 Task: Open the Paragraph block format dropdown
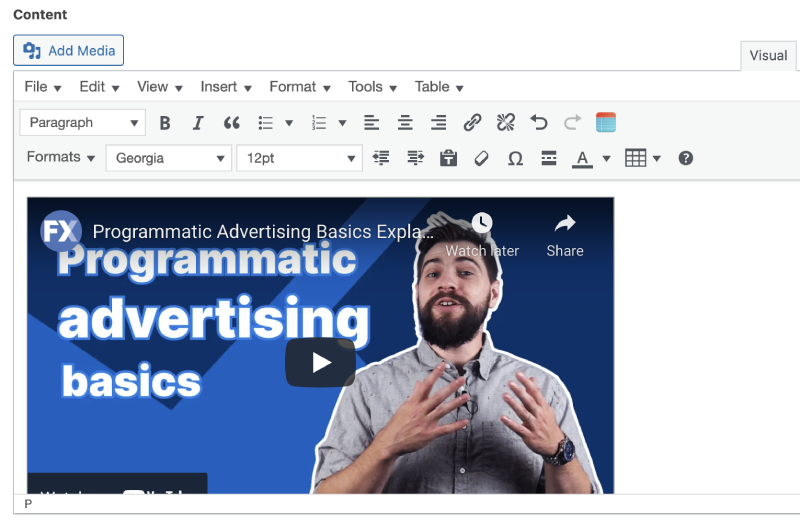(83, 122)
